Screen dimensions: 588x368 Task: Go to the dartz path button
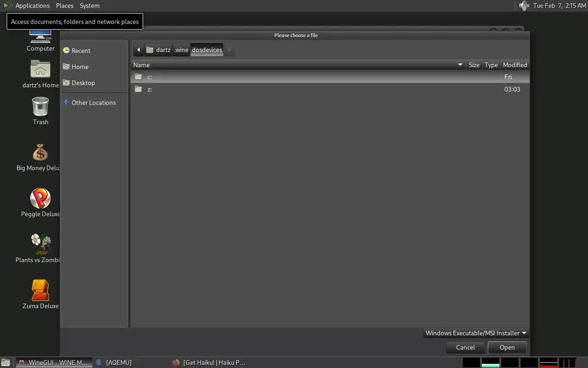click(158, 50)
